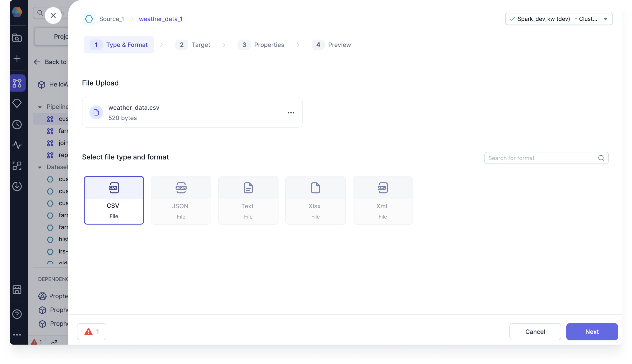Image resolution: width=632 pixels, height=364 pixels.
Task: Expand the Datasets tree section
Action: click(x=40, y=167)
